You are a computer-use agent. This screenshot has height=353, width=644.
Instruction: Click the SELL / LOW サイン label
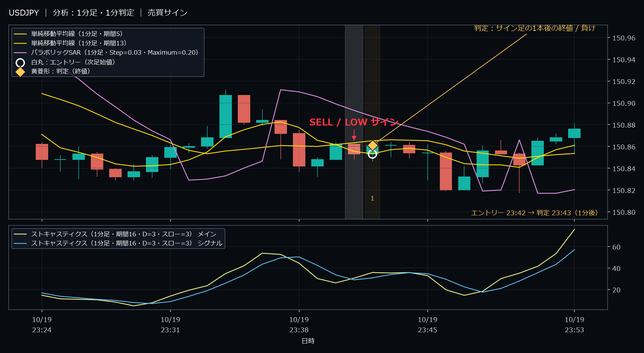[x=354, y=122]
